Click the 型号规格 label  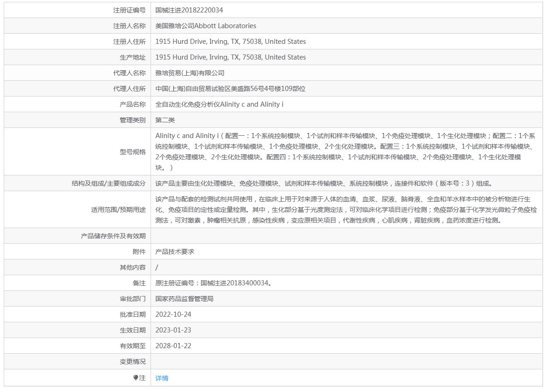[x=133, y=152]
